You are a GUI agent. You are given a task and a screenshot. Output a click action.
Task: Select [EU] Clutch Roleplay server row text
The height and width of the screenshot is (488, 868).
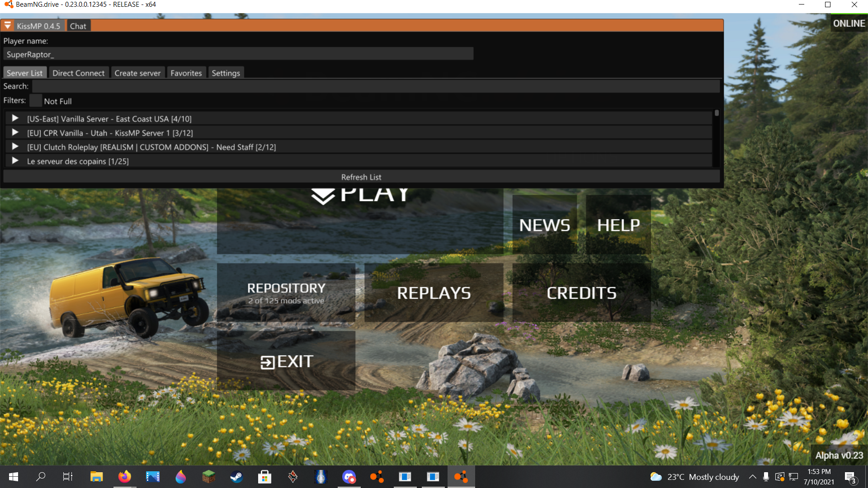151,147
